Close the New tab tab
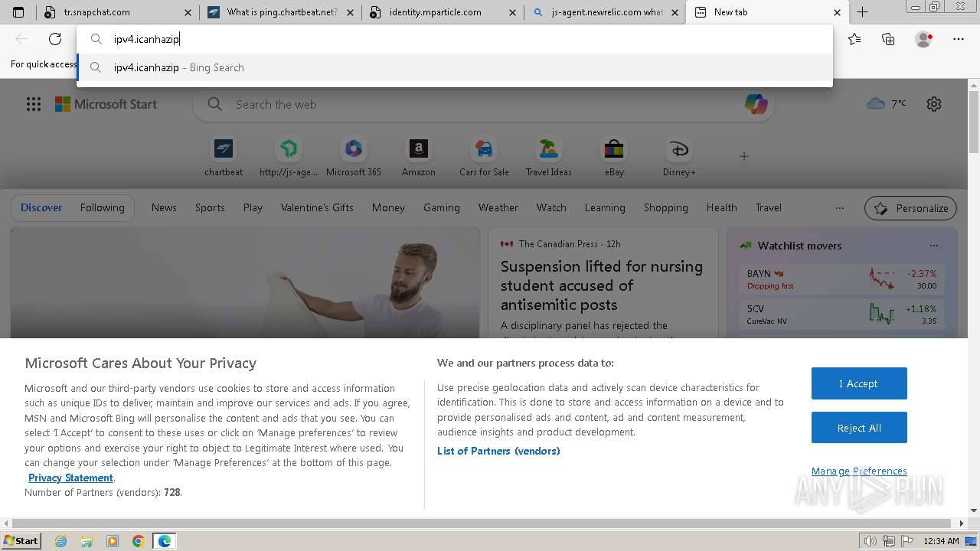Image resolution: width=980 pixels, height=551 pixels. 837,12
